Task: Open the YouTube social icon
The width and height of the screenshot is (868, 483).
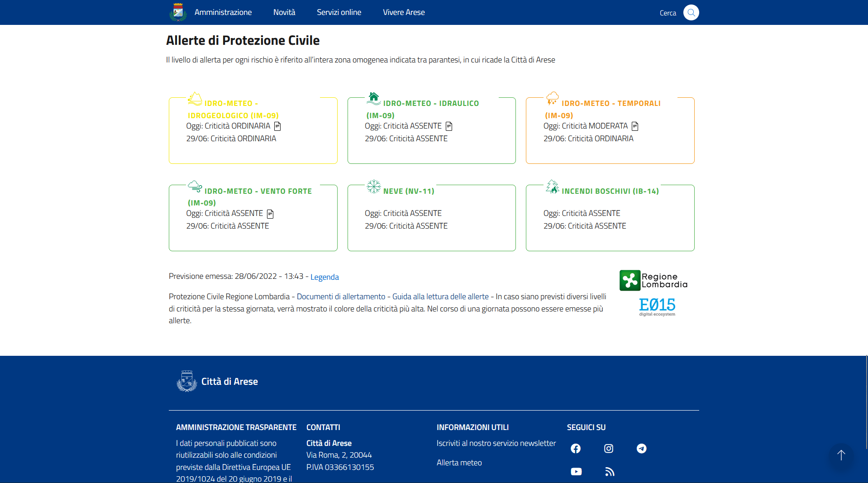Action: click(x=576, y=471)
